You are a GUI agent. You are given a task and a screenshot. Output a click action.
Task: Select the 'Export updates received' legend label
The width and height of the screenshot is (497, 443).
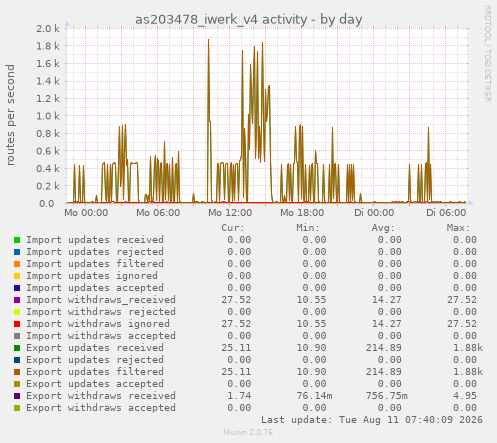[95, 348]
